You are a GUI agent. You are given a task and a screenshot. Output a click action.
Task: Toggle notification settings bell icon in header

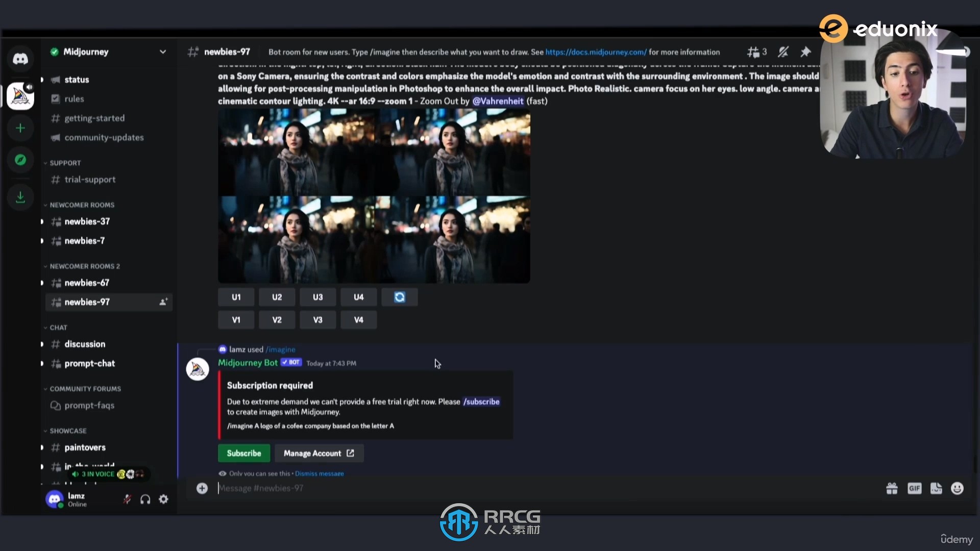click(x=783, y=52)
